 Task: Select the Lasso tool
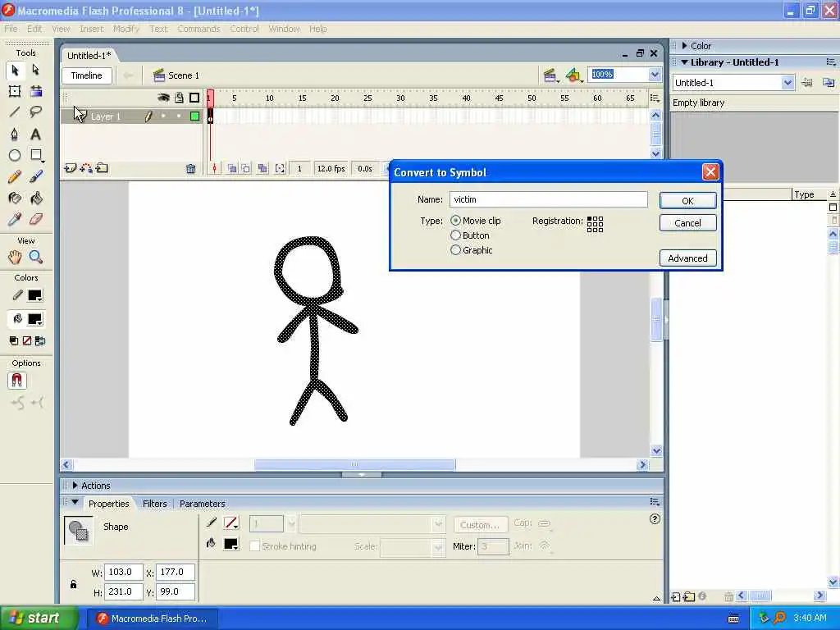[x=36, y=112]
